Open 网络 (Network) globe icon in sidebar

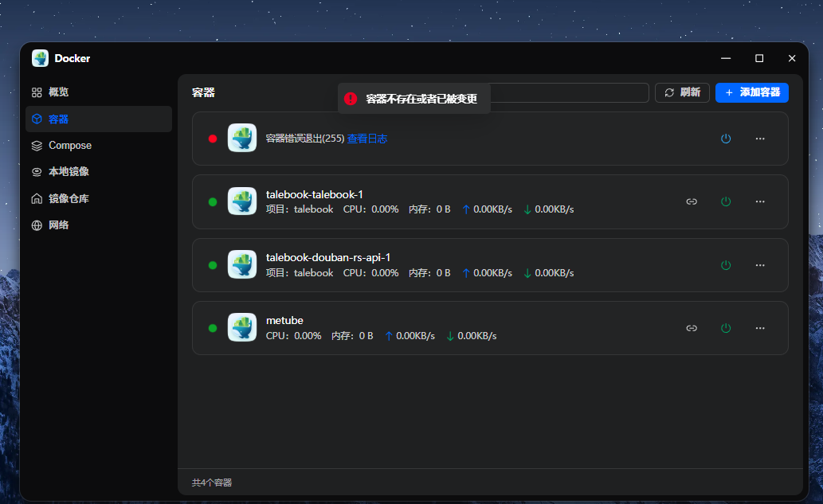(x=37, y=225)
